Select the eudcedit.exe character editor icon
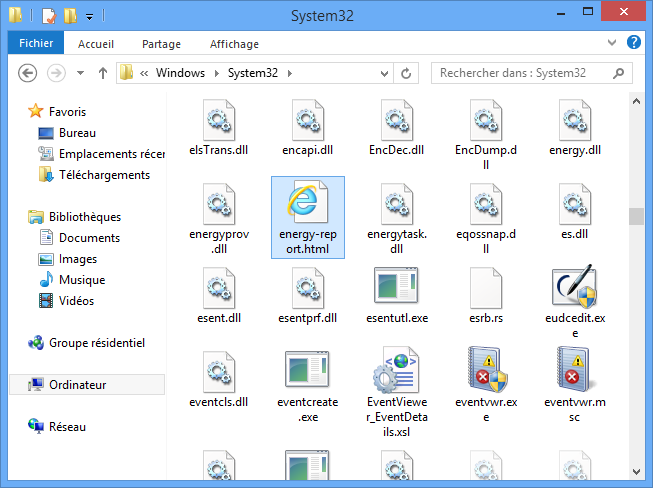 click(575, 286)
